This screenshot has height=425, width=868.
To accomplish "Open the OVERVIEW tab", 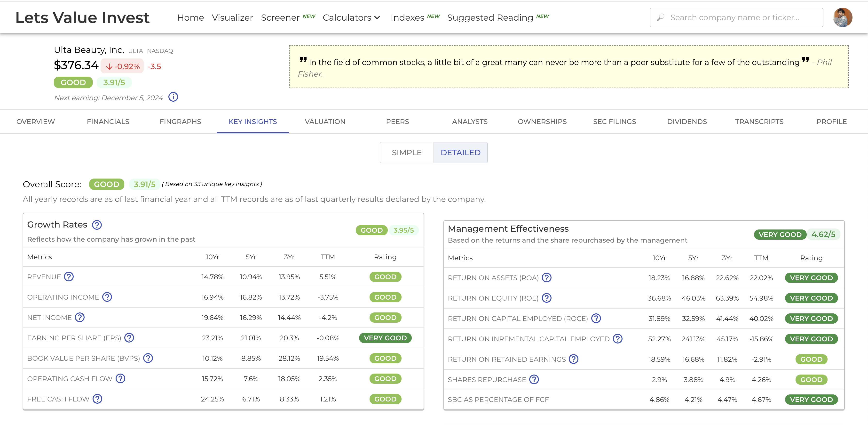I will [36, 122].
